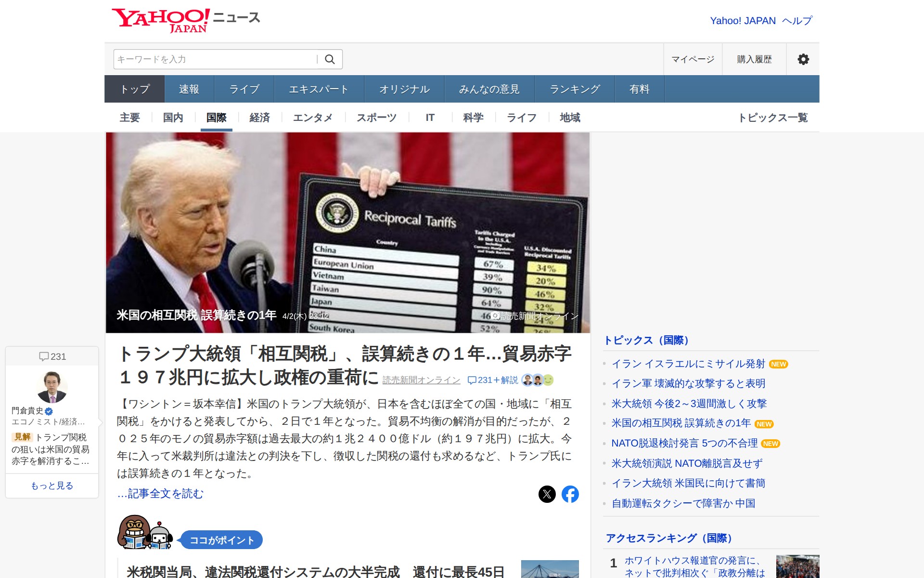Select the エキスパート navigation tab
This screenshot has height=578, width=924.
(319, 89)
